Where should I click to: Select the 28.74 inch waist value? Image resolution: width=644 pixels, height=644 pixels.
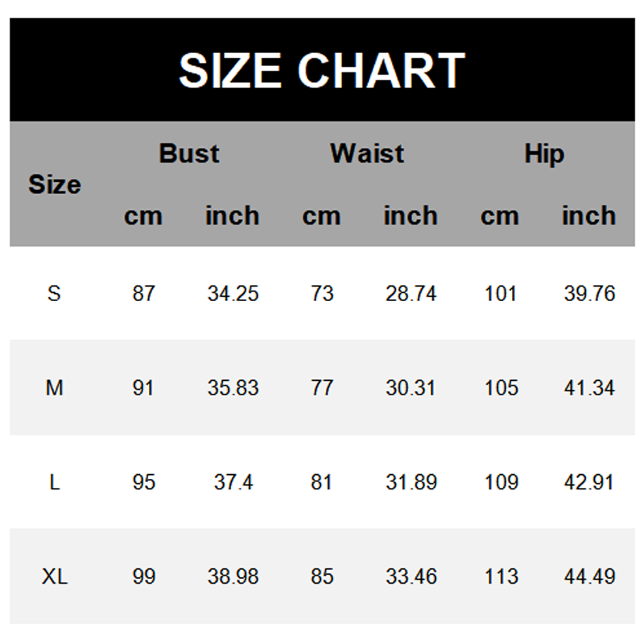coord(411,293)
